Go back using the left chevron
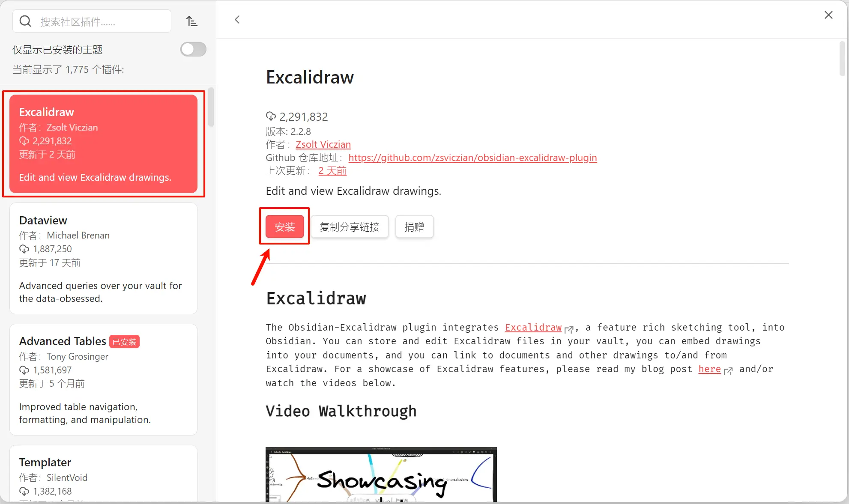849x504 pixels. click(x=237, y=20)
